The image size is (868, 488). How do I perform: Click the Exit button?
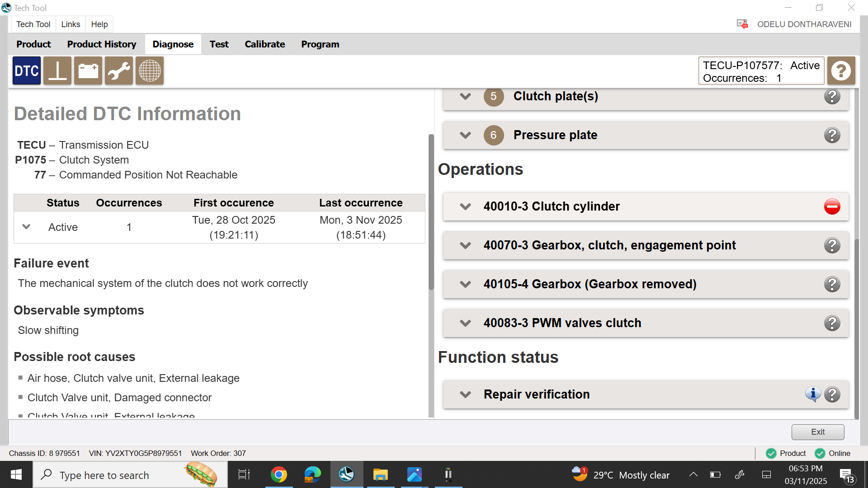click(x=818, y=432)
